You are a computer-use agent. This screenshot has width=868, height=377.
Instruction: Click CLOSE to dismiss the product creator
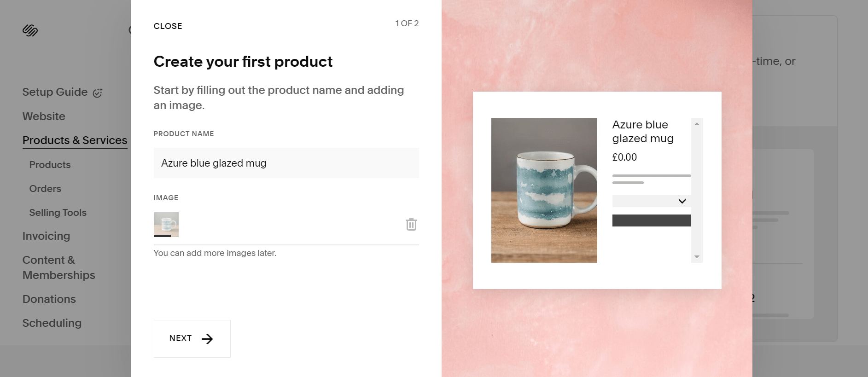click(168, 26)
